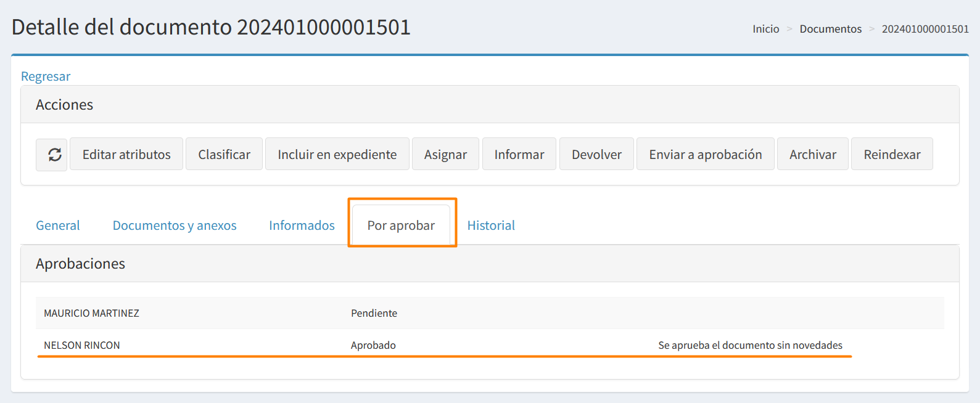Image resolution: width=980 pixels, height=403 pixels.
Task: Open Documentos in the breadcrumb
Action: (x=831, y=29)
